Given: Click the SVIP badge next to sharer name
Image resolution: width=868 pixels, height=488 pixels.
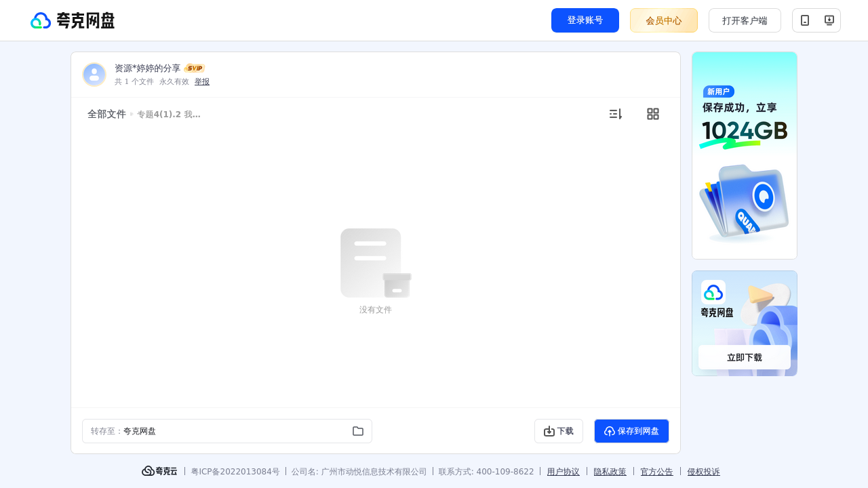Looking at the screenshot, I should (x=195, y=68).
